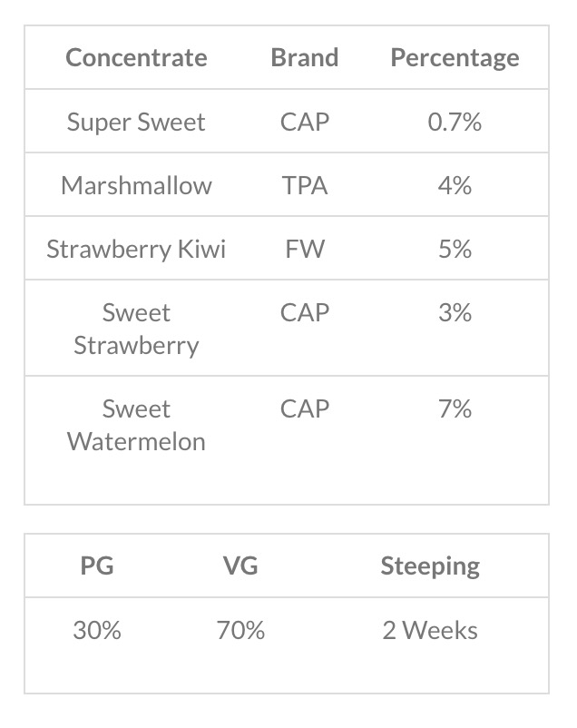This screenshot has height=728, width=577.
Task: Click the TPA brand cell
Action: pyautogui.click(x=304, y=185)
